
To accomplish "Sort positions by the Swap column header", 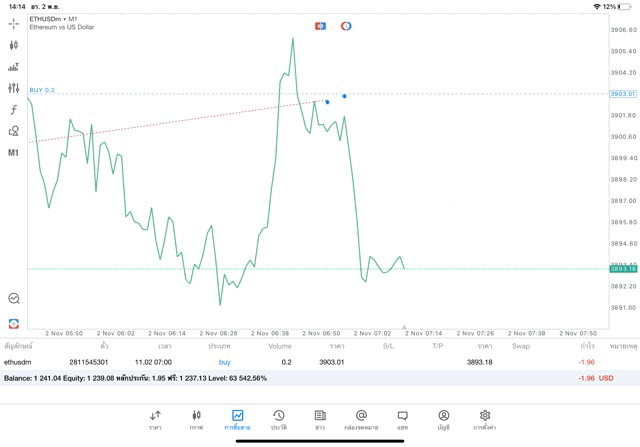I will (521, 346).
